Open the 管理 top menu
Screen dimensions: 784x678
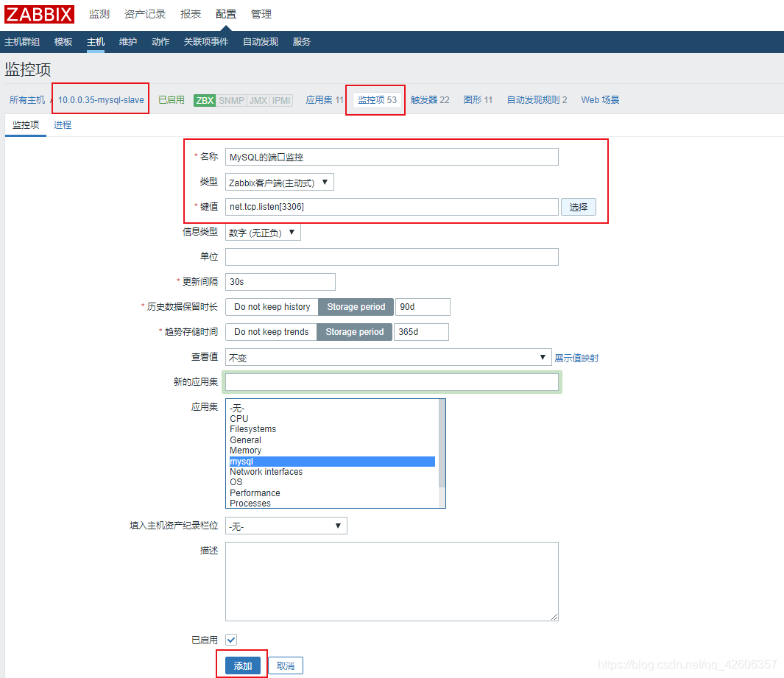[261, 14]
